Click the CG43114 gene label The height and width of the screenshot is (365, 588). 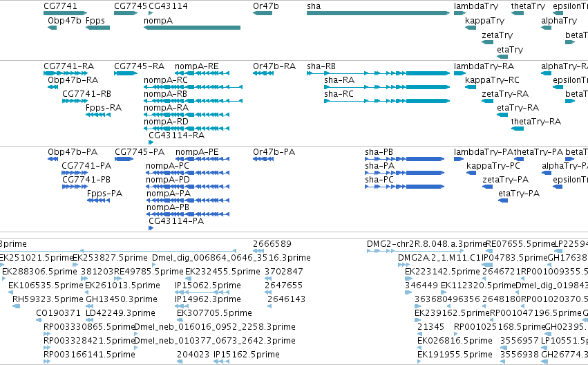click(x=168, y=6)
